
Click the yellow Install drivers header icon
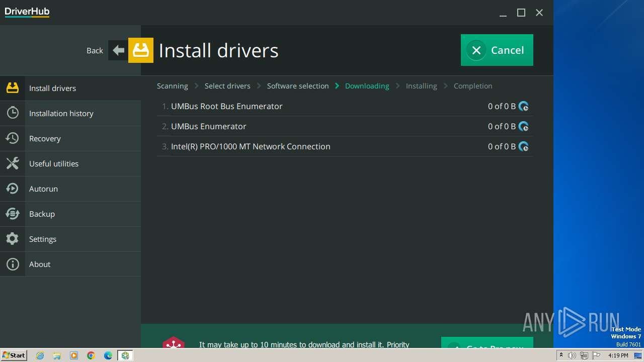141,50
